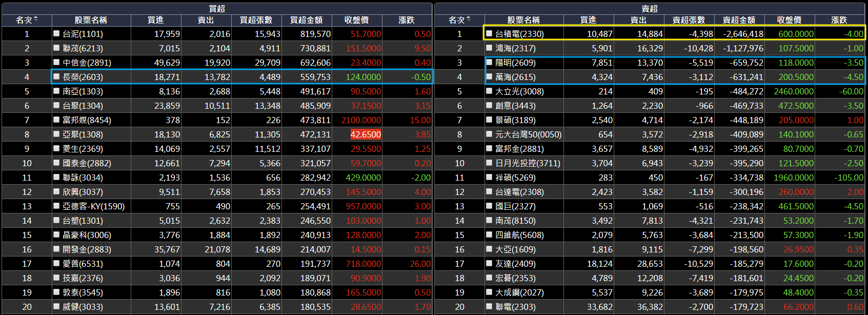The image size is (868, 315).
Task: Tick the checkbox for 國巨(2327)
Action: tap(489, 206)
